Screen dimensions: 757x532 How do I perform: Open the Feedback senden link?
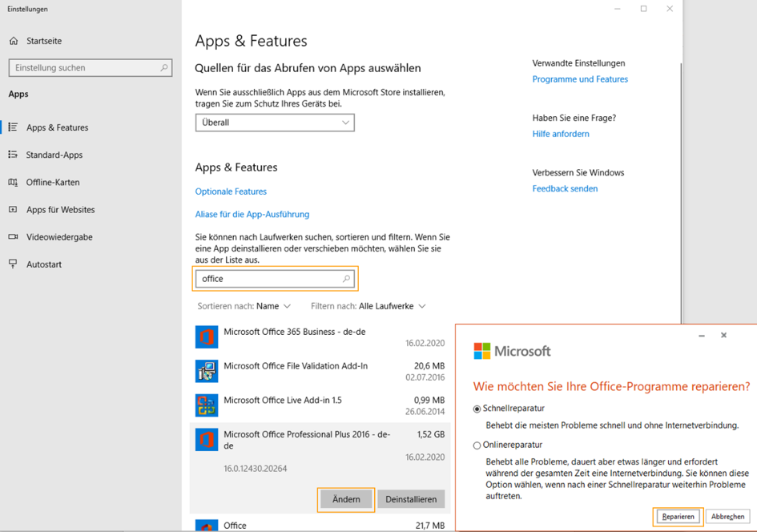(x=565, y=189)
